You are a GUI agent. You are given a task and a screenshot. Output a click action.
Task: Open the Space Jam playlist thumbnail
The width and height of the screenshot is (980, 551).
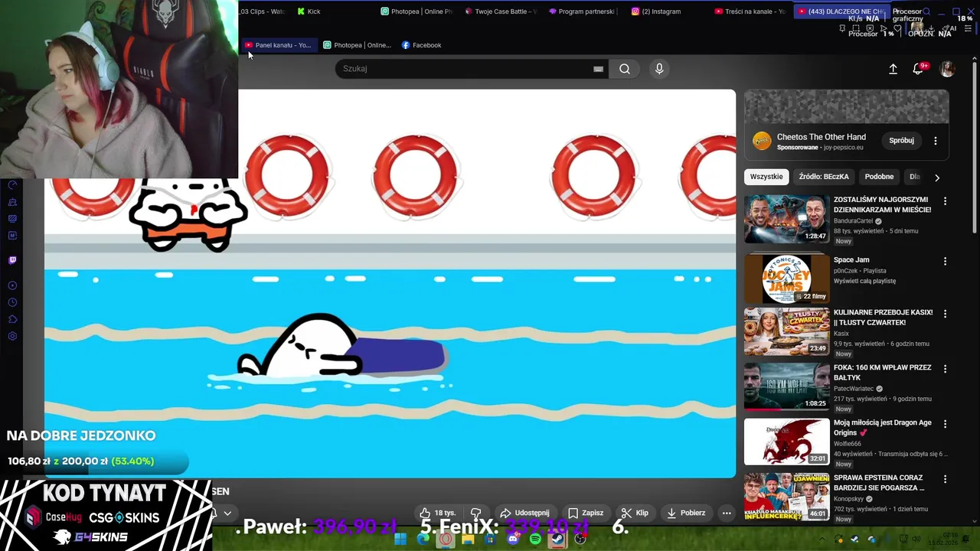coord(786,278)
